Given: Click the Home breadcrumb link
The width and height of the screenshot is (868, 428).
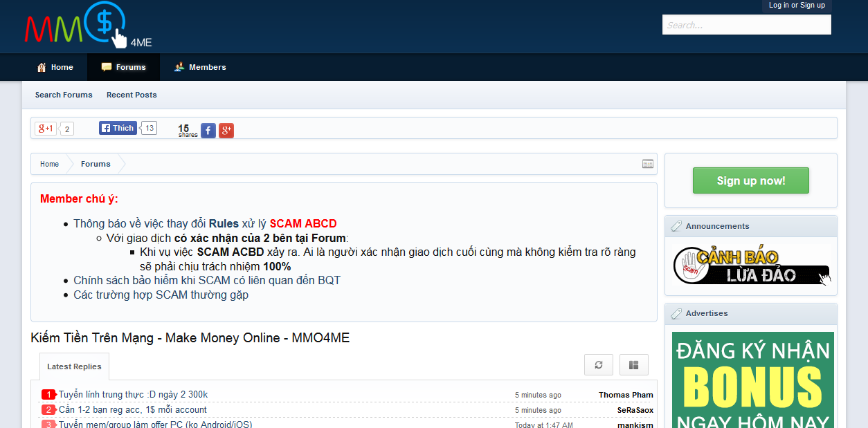Looking at the screenshot, I should point(49,164).
